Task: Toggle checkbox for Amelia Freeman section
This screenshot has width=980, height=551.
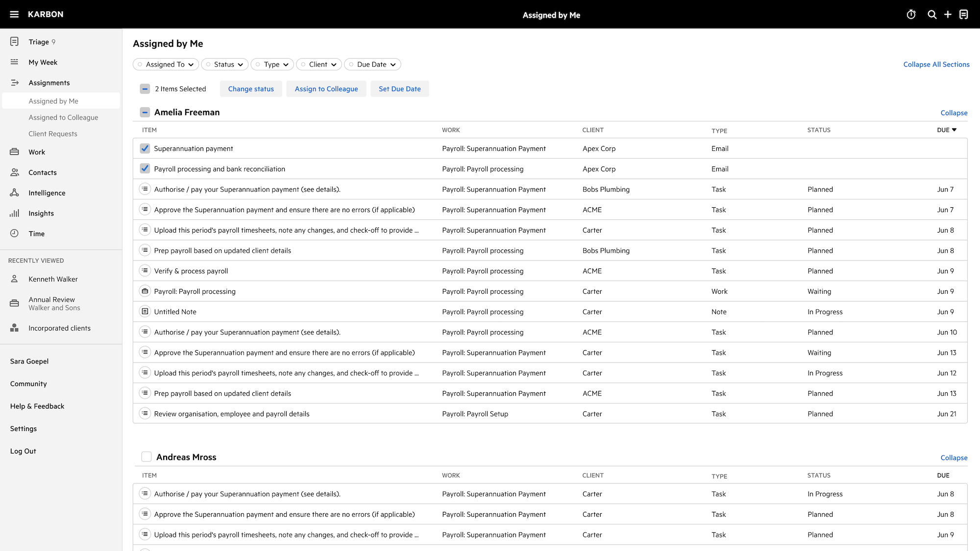Action: click(145, 112)
